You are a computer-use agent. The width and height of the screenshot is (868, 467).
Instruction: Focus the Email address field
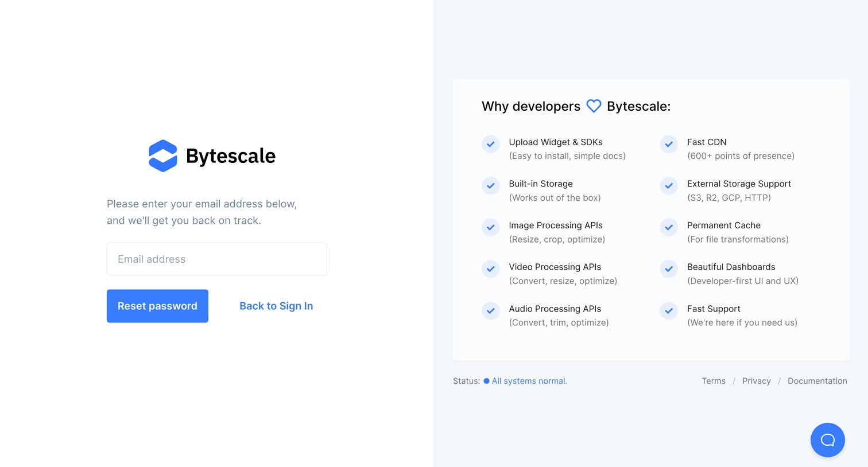click(x=217, y=259)
